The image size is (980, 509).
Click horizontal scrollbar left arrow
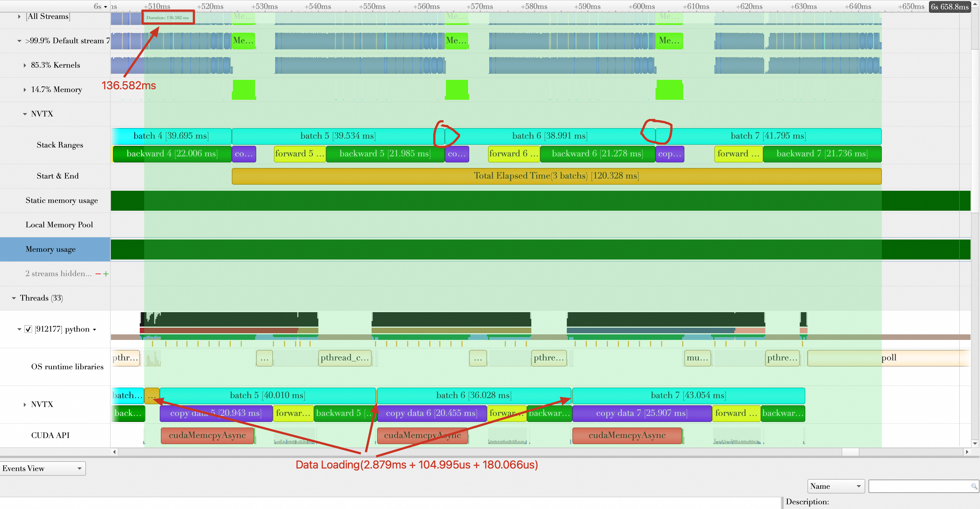(x=115, y=452)
